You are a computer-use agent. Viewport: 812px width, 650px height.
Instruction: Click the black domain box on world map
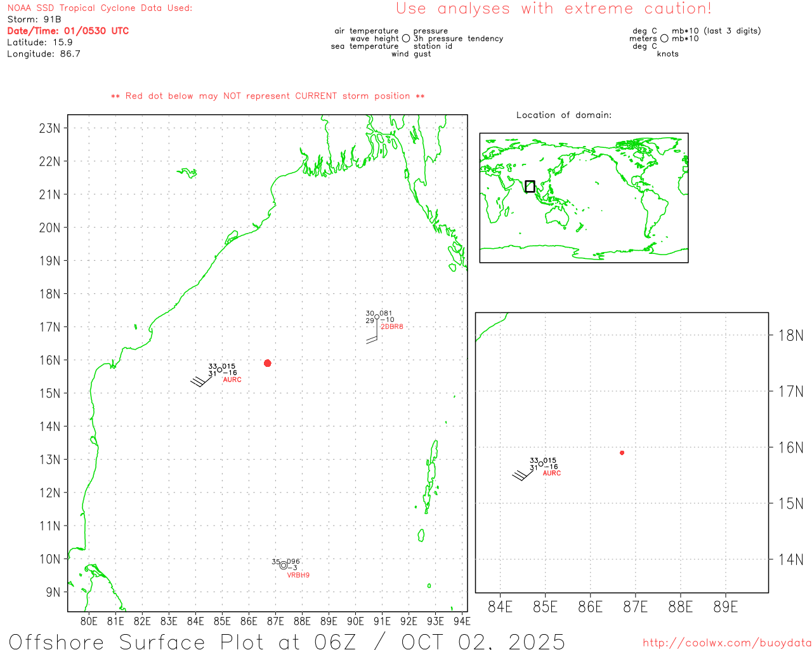530,187
